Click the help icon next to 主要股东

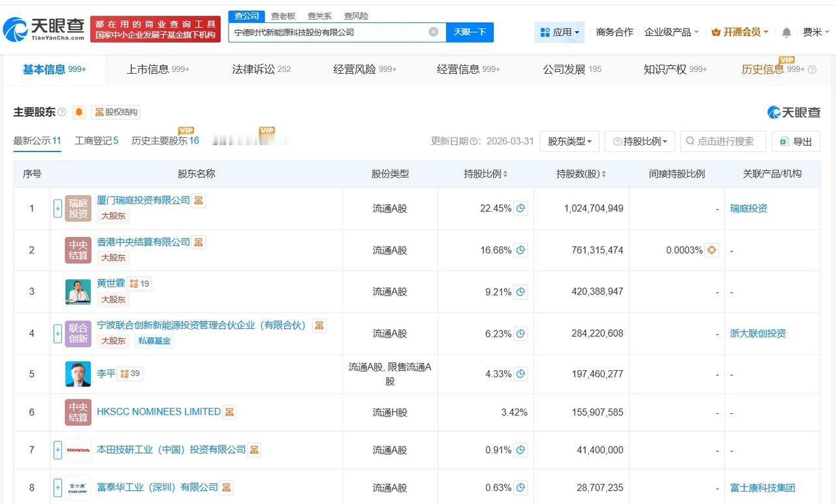click(x=62, y=112)
